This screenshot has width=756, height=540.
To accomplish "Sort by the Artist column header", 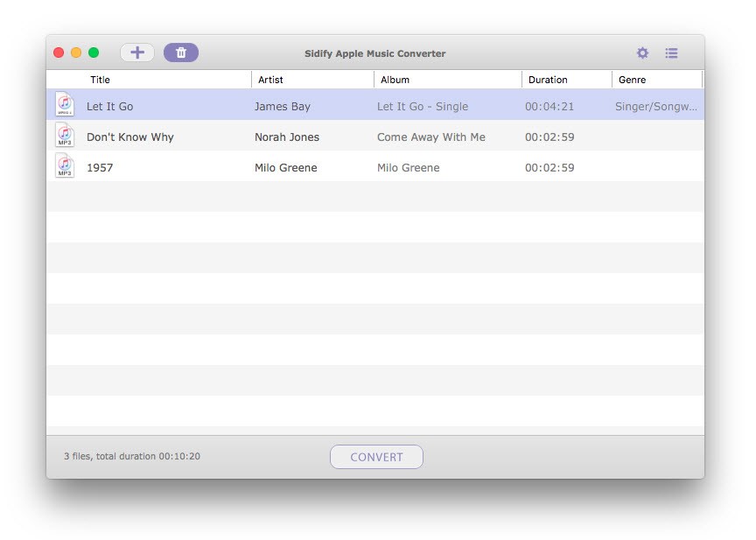I will (270, 80).
